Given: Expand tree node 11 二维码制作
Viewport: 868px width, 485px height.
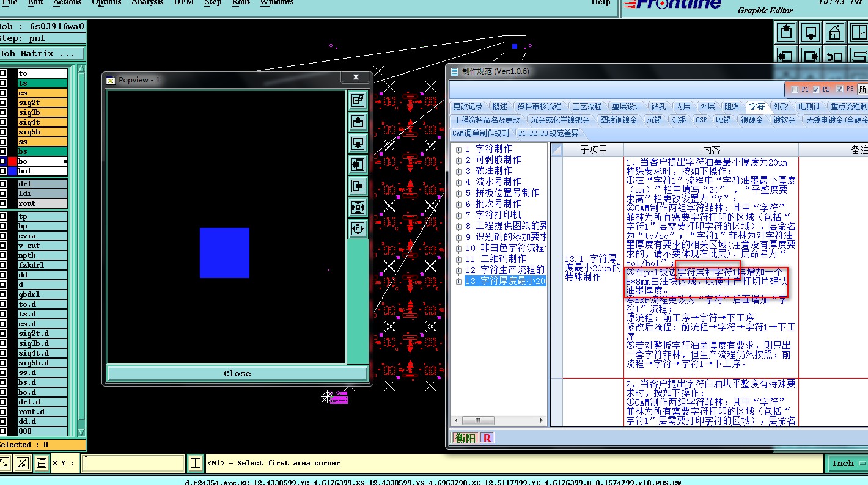Looking at the screenshot, I should [459, 259].
